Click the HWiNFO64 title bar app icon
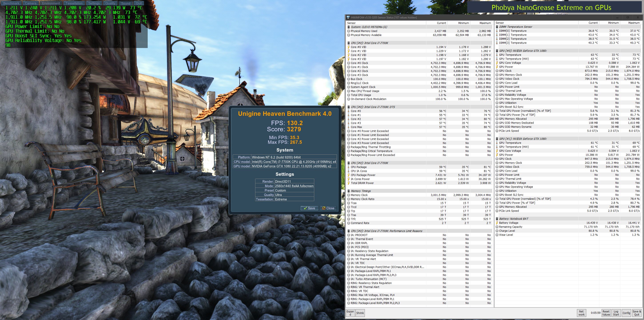The image size is (644, 320). (348, 18)
